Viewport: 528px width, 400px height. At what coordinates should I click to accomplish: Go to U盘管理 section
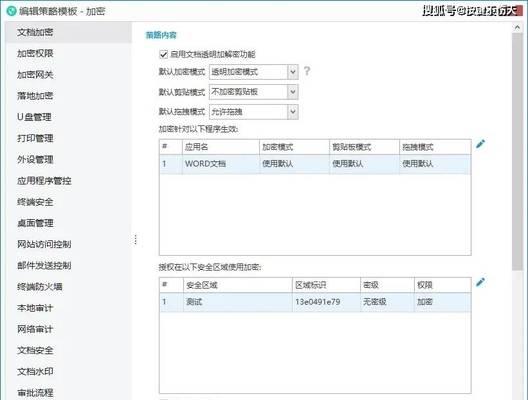tap(34, 117)
